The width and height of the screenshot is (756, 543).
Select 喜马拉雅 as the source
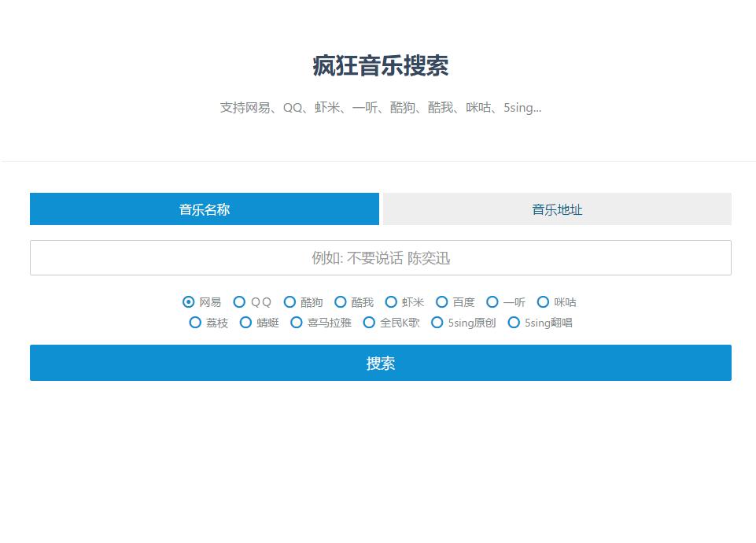tap(297, 323)
